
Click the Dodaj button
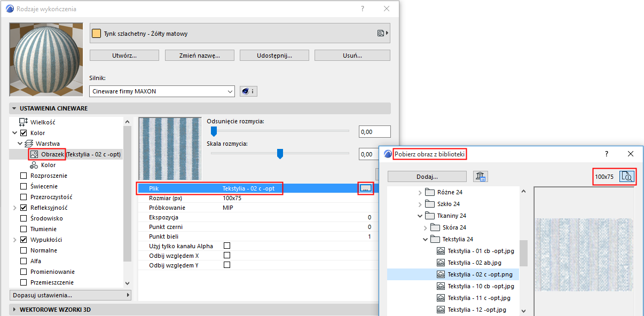pos(427,177)
